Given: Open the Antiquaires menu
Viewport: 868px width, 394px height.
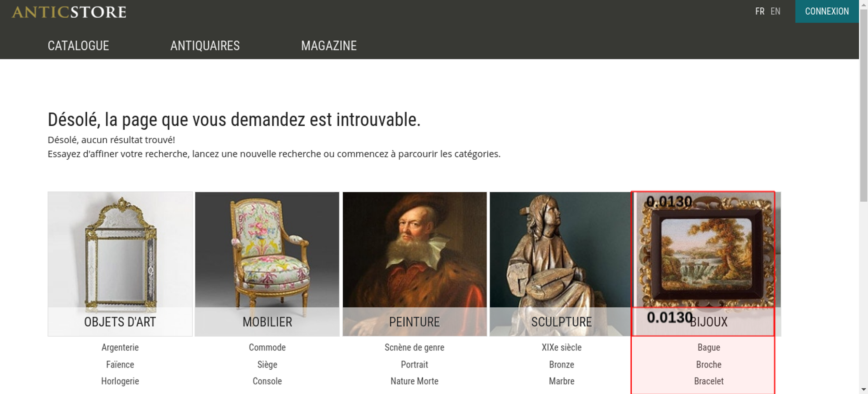Looking at the screenshot, I should [x=205, y=46].
